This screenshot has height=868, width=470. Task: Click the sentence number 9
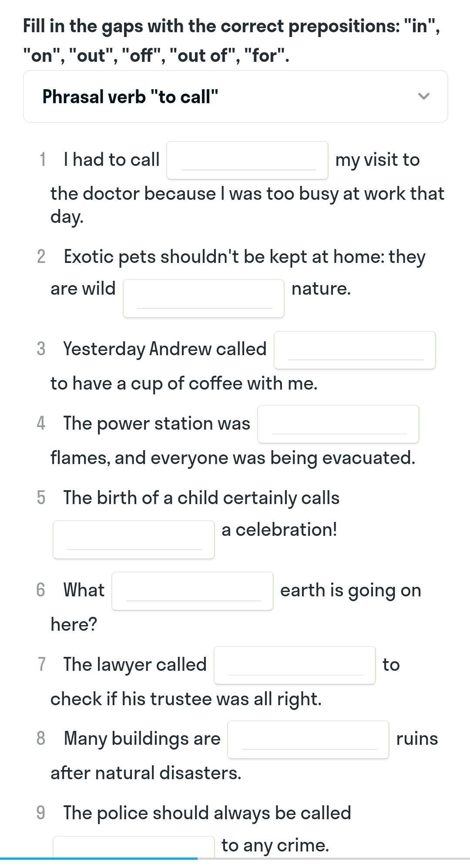[x=41, y=813]
